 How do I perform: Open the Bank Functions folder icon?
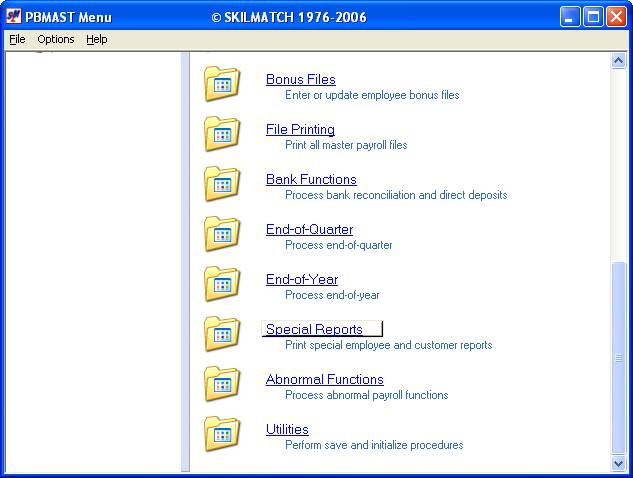coord(222,184)
